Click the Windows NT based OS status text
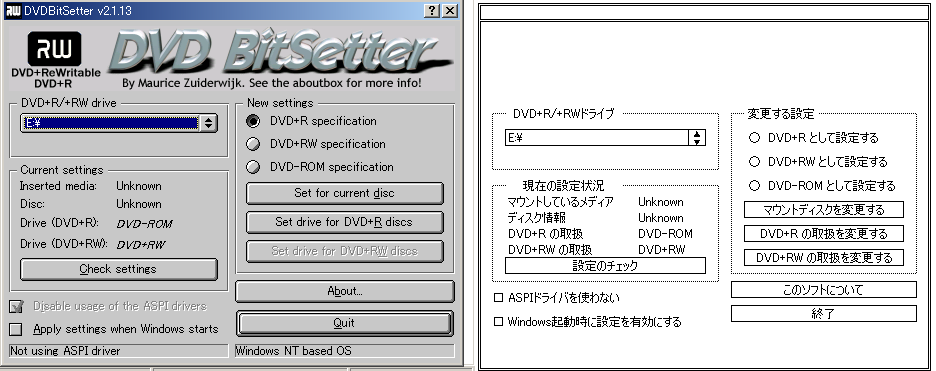Image resolution: width=936 pixels, height=371 pixels. [x=293, y=351]
